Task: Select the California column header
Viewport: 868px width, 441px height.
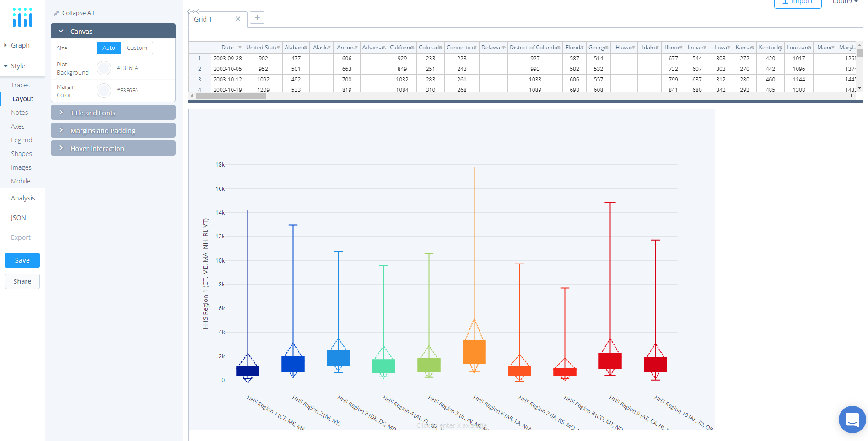Action: [x=402, y=48]
